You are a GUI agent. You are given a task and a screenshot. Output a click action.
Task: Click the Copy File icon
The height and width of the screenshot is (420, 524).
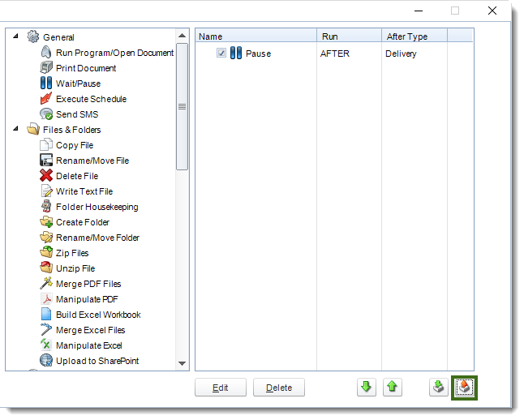pos(46,144)
